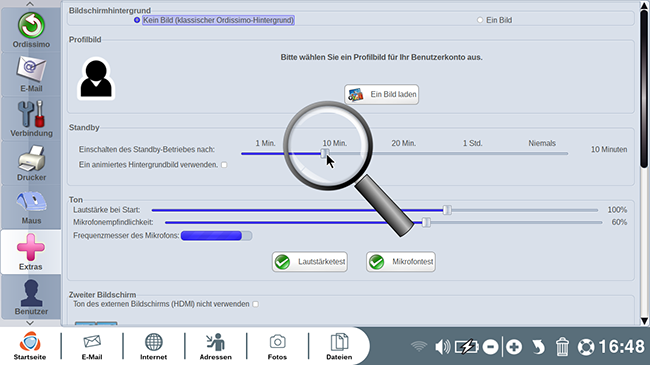The image size is (650, 365).
Task: Click the Lautstärketest button
Action: pos(310,262)
